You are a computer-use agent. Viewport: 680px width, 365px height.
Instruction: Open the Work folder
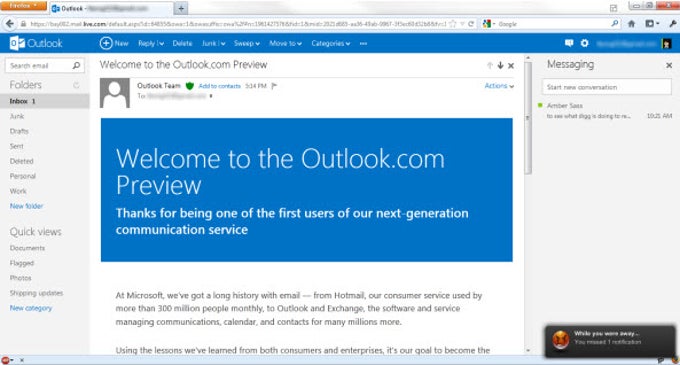point(18,191)
